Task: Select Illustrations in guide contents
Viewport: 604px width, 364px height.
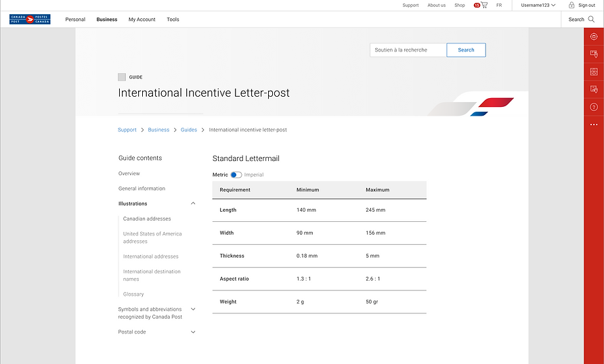Action: (133, 204)
